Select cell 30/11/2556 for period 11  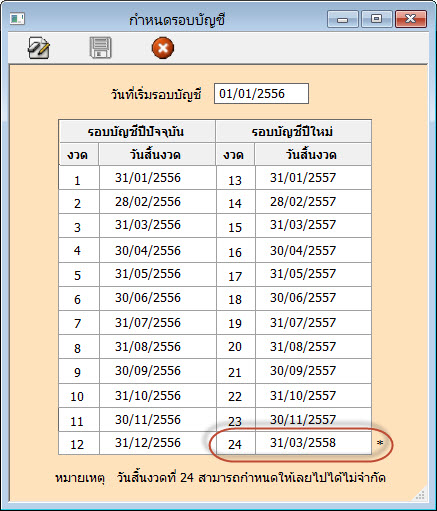pyautogui.click(x=158, y=419)
